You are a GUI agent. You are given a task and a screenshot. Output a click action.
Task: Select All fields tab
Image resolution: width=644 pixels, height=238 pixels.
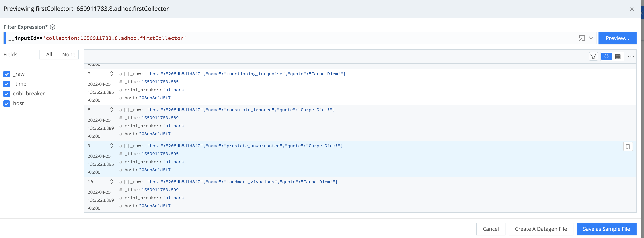pyautogui.click(x=49, y=55)
